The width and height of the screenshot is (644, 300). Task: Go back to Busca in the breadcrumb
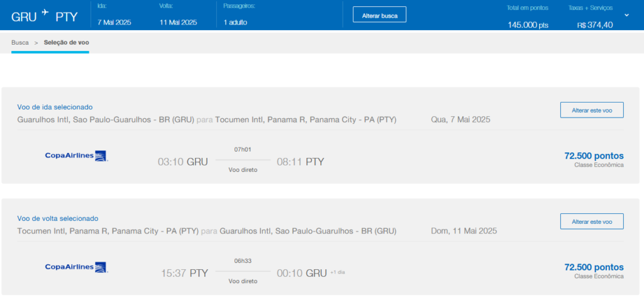[x=20, y=42]
